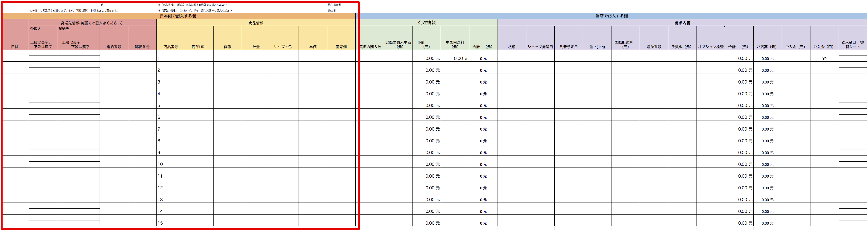
Task: Click product number 8 cell
Action: tap(171, 141)
